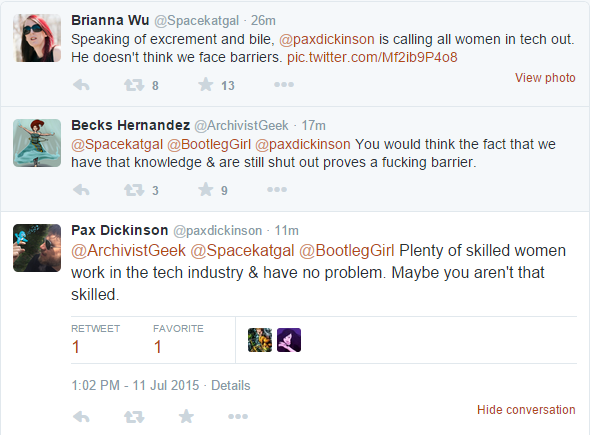Viewport: 590px width, 435px height.
Task: Open the pic.twitter.com/Mf2ib9P4o8 link
Action: pyautogui.click(x=372, y=57)
